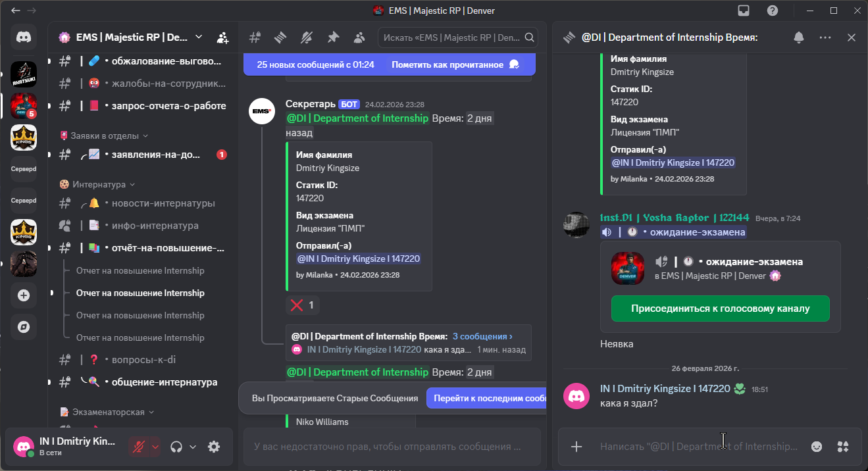Close the thread panel

tap(852, 37)
